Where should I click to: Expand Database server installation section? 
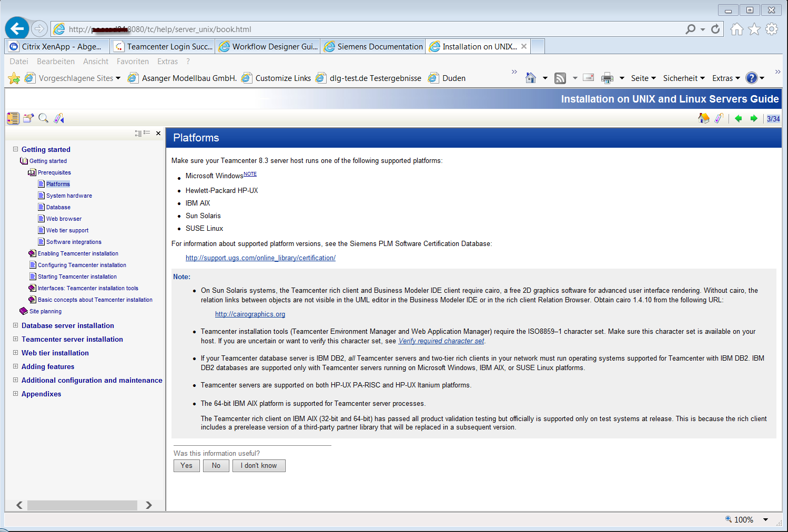pyautogui.click(x=16, y=325)
